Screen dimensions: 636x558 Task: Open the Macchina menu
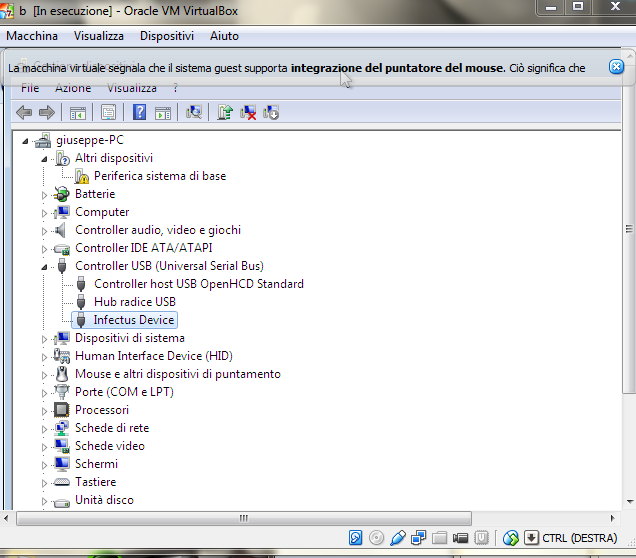click(32, 36)
